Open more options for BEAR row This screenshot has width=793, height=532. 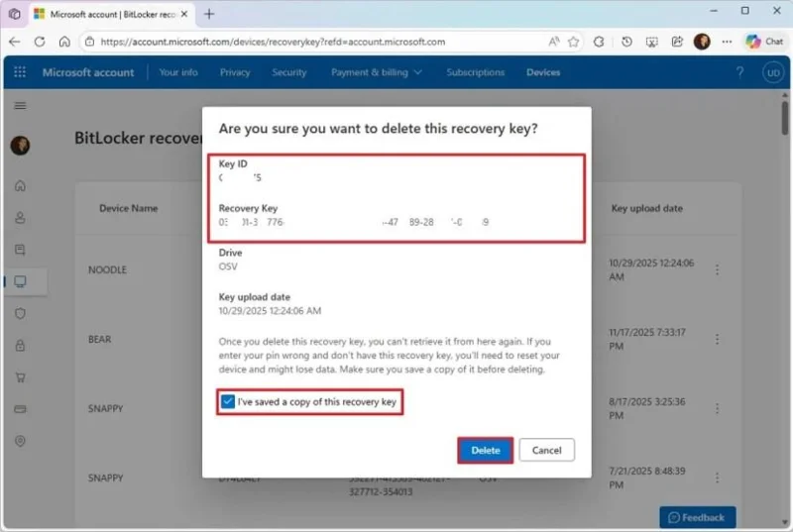click(x=717, y=339)
